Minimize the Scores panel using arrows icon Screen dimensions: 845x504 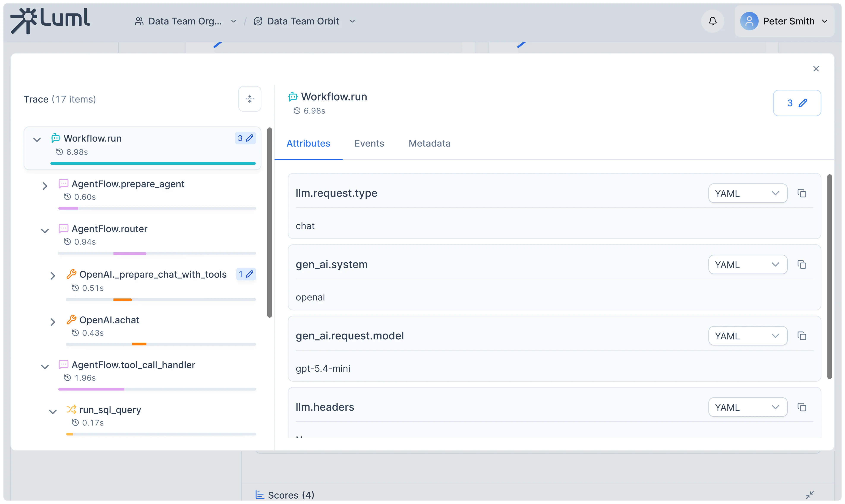(x=810, y=495)
